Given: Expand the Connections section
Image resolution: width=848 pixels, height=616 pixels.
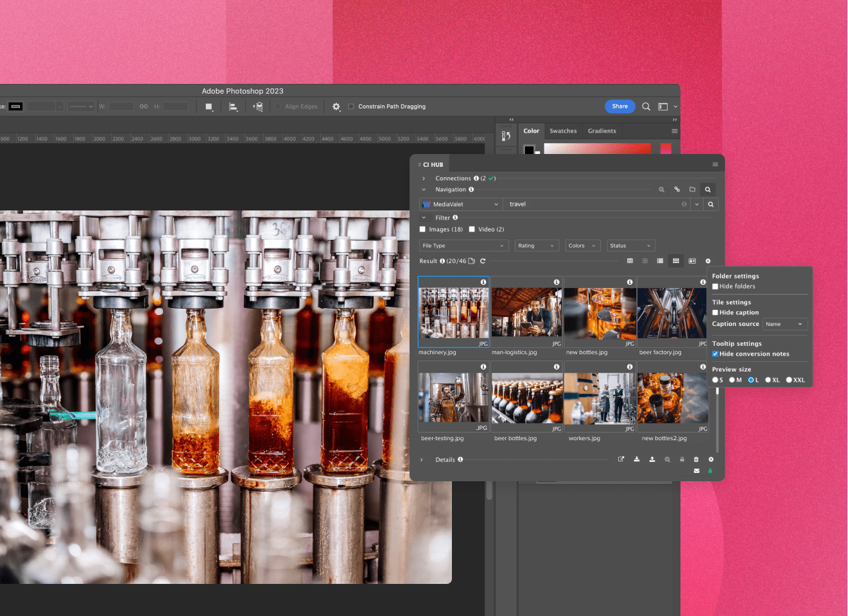Looking at the screenshot, I should [424, 178].
